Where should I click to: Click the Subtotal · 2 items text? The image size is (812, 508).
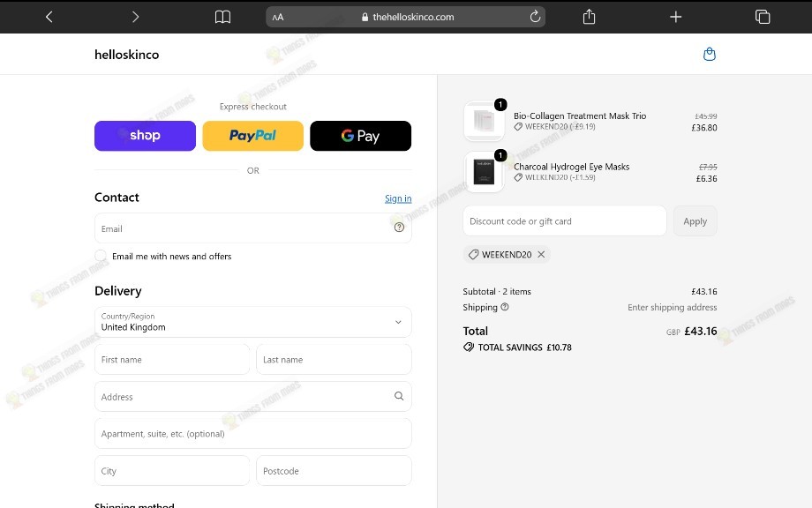click(x=497, y=291)
